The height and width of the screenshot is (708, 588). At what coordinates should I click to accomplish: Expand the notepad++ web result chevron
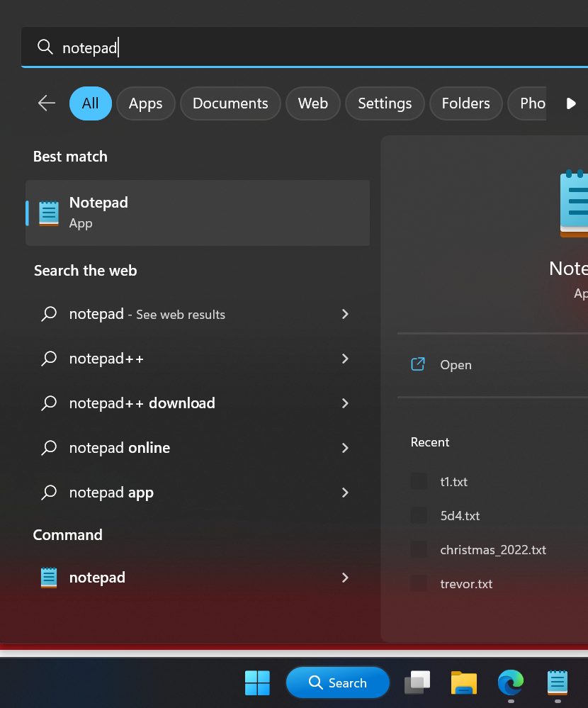(345, 359)
